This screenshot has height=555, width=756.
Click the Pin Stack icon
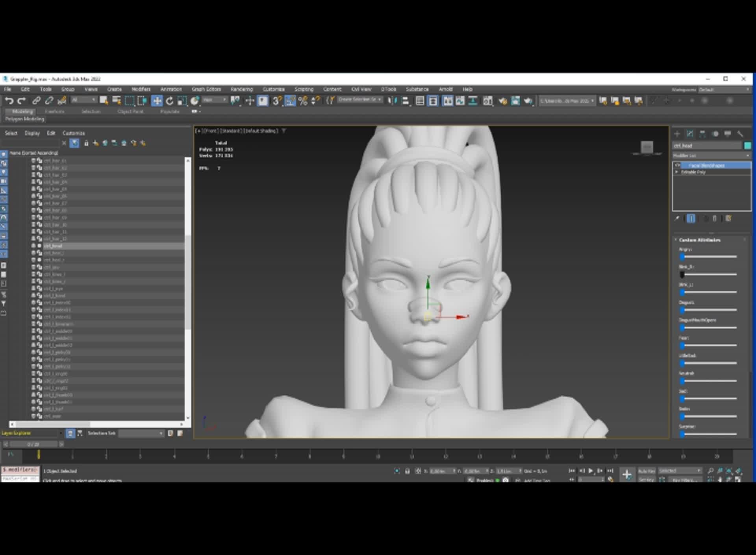pyautogui.click(x=677, y=218)
